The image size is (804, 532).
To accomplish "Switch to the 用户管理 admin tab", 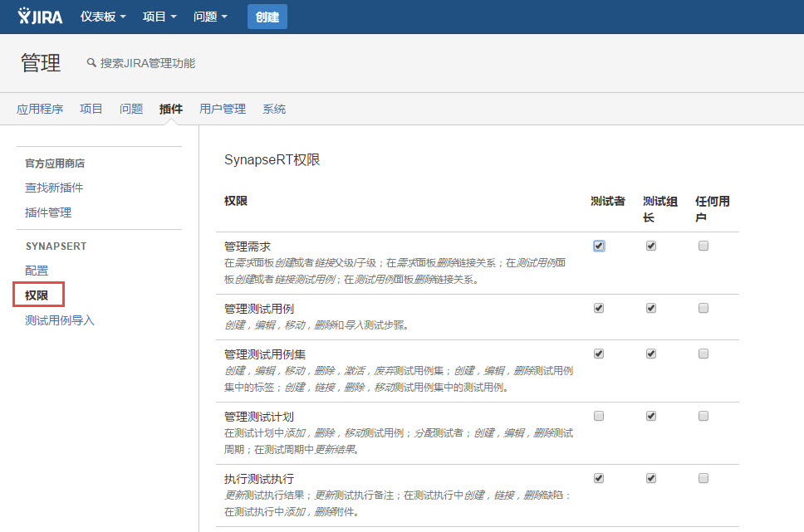I will [223, 109].
